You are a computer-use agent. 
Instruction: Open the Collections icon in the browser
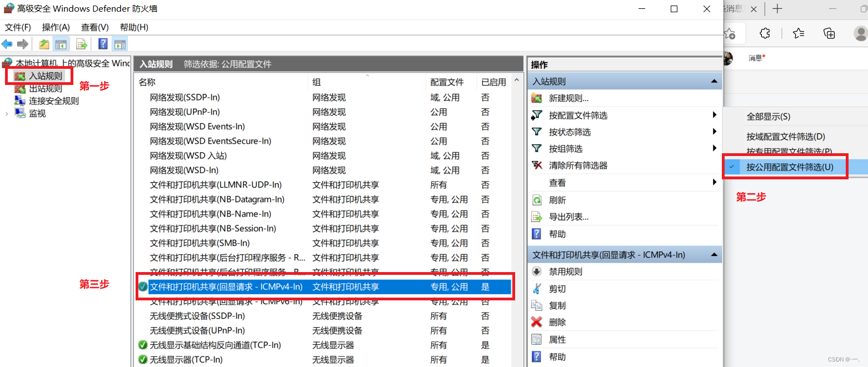click(x=830, y=33)
